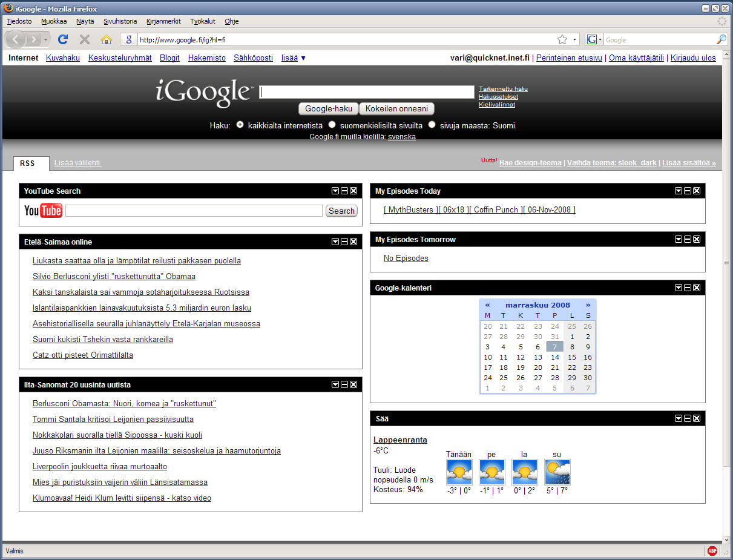Delete the Etelä-Saimaa online gadget
The image size is (733, 560).
(353, 242)
